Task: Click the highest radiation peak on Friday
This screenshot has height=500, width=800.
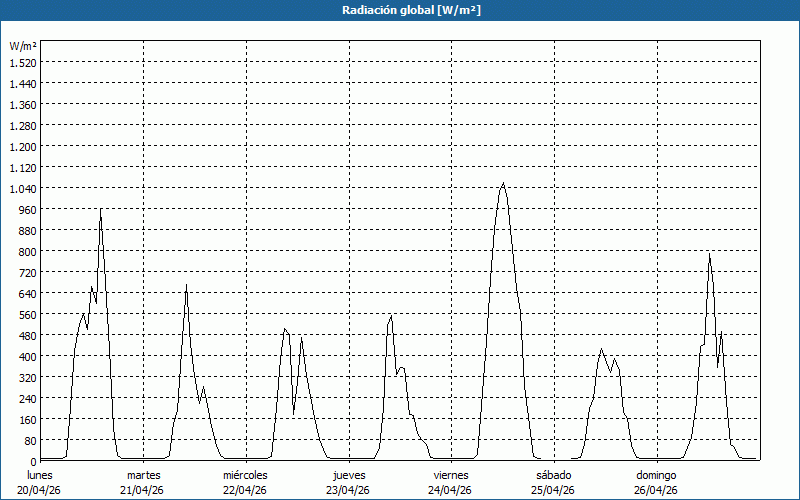Action: tap(503, 184)
